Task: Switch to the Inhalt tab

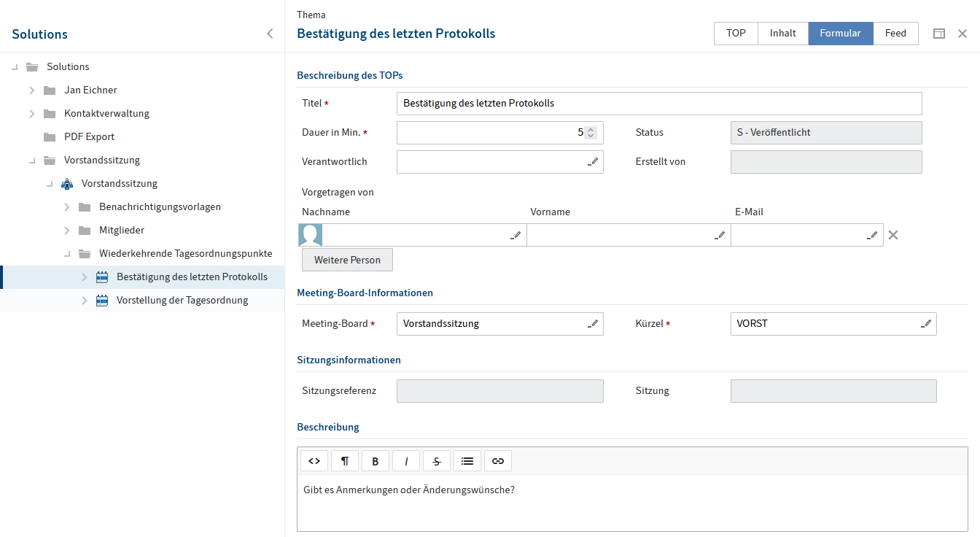Action: (783, 34)
